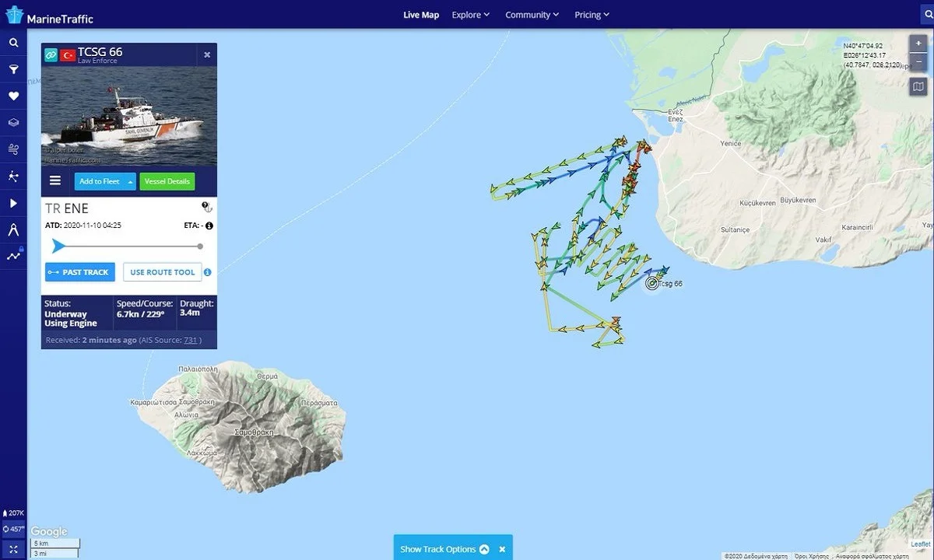
Task: Click the coordinates readout at top right
Action: (872, 55)
